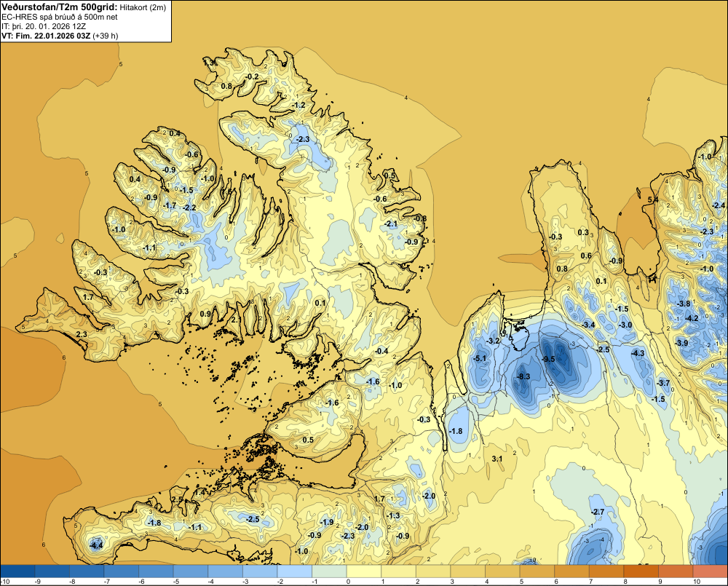Click the '0.6' temperature value
This screenshot has height=586, width=728.
(586, 256)
